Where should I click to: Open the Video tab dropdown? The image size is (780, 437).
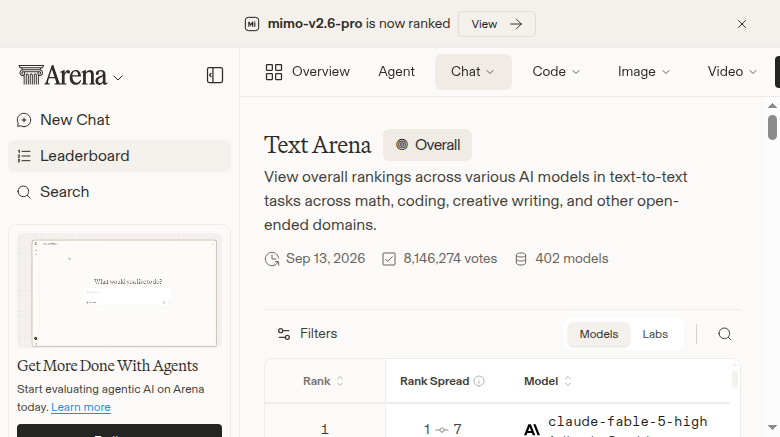coord(732,72)
